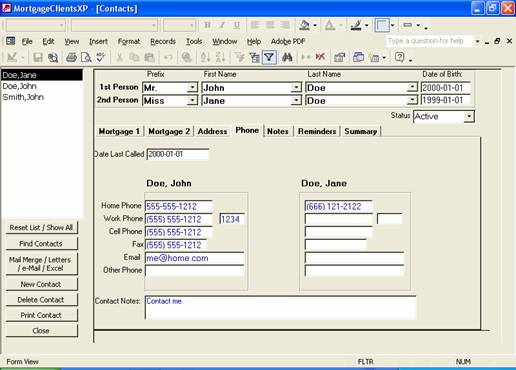Click the Filter By Selection icon
This screenshot has width=516, height=370.
point(239,57)
